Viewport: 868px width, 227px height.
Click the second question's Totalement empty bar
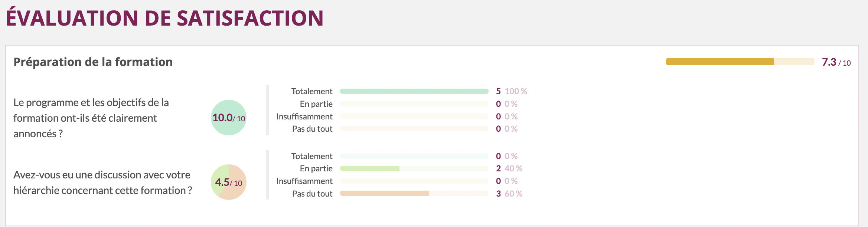point(414,156)
